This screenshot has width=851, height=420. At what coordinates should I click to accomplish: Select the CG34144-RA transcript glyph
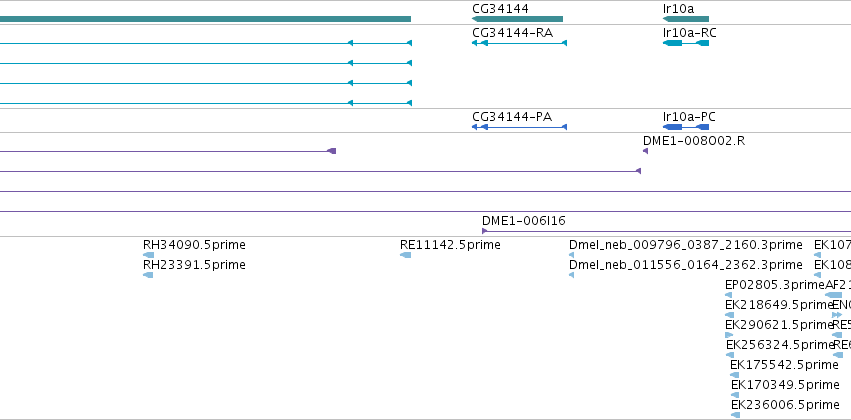519,43
